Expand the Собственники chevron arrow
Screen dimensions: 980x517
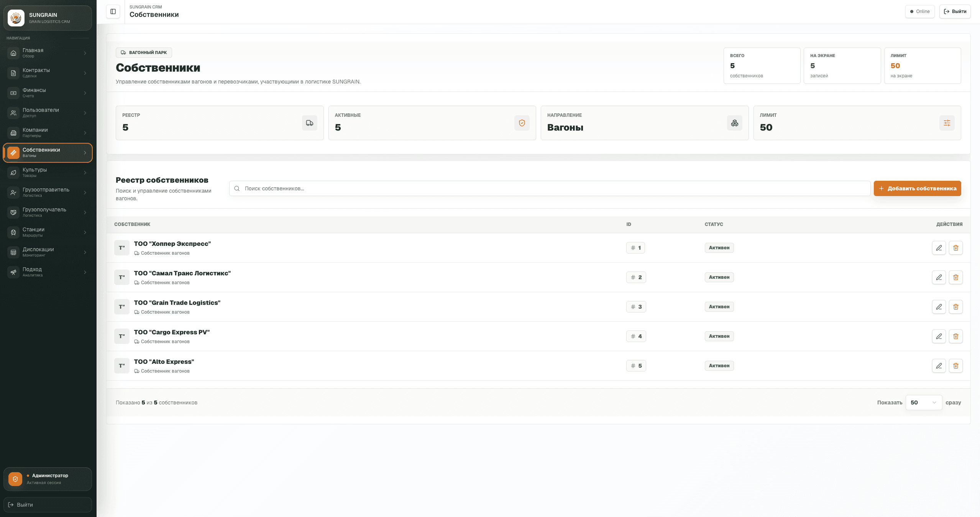(85, 153)
